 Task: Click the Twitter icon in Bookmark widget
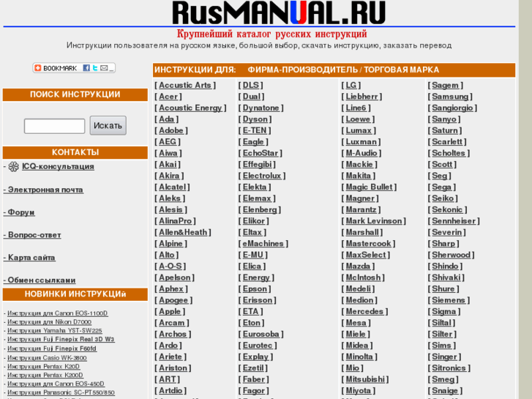point(95,68)
